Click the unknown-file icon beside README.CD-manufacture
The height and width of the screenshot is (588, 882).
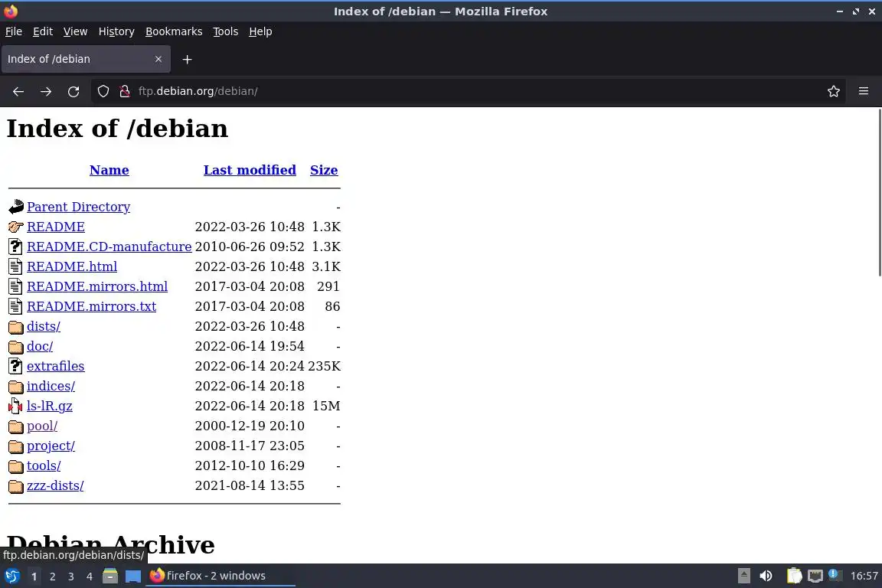pos(16,247)
